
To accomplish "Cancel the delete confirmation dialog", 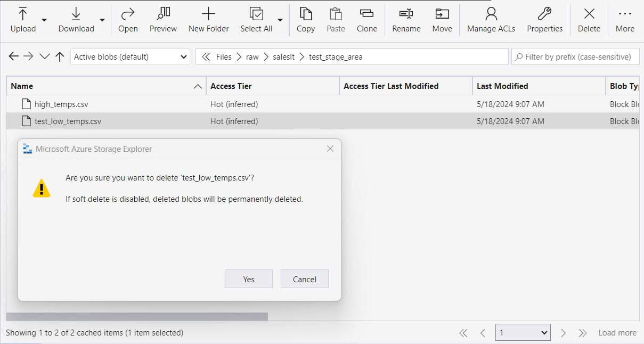I will (x=305, y=279).
